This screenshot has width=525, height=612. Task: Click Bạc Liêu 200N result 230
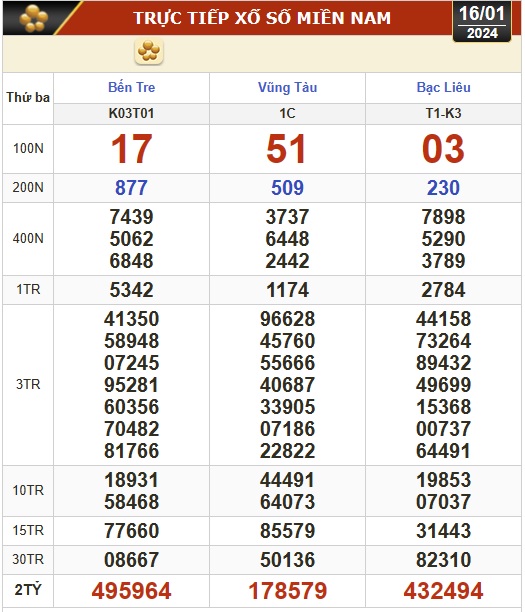pos(443,188)
